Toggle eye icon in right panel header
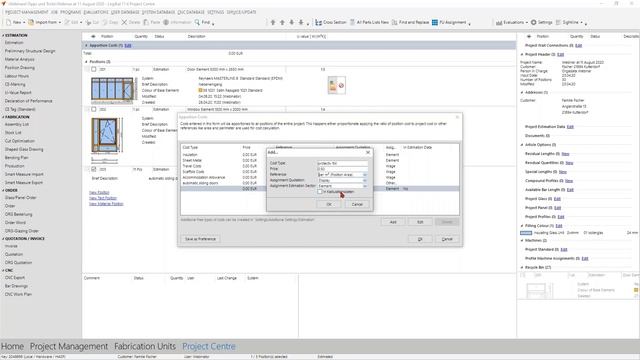 (529, 36)
